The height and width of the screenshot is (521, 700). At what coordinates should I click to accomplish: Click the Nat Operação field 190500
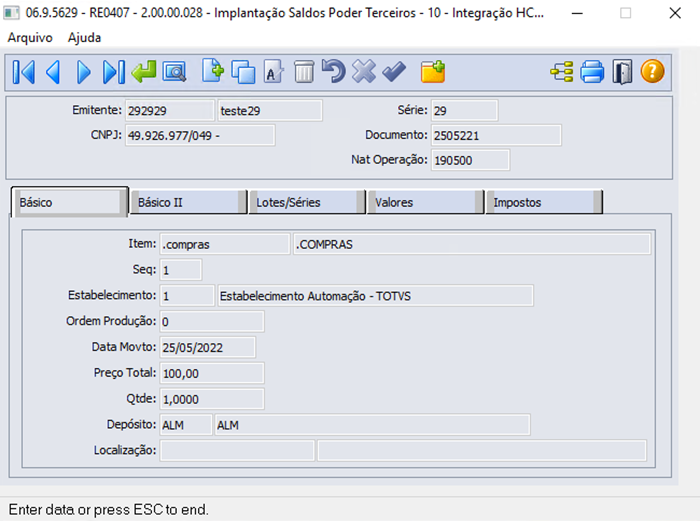click(x=470, y=160)
